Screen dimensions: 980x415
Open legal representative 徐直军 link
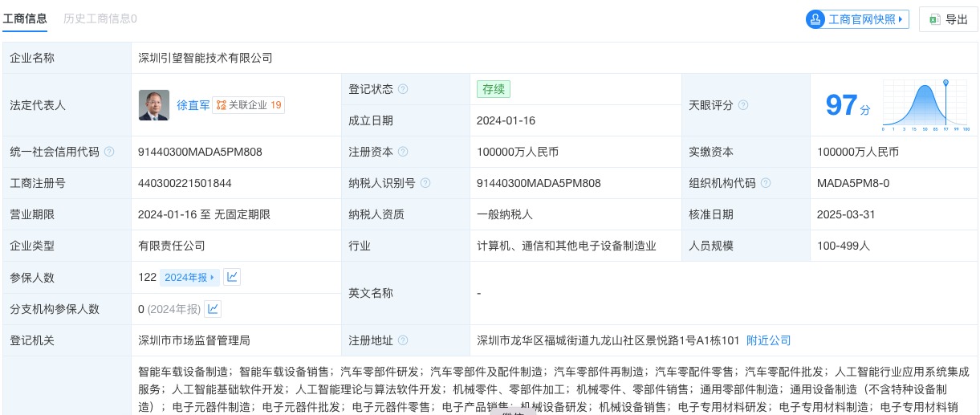click(x=193, y=105)
